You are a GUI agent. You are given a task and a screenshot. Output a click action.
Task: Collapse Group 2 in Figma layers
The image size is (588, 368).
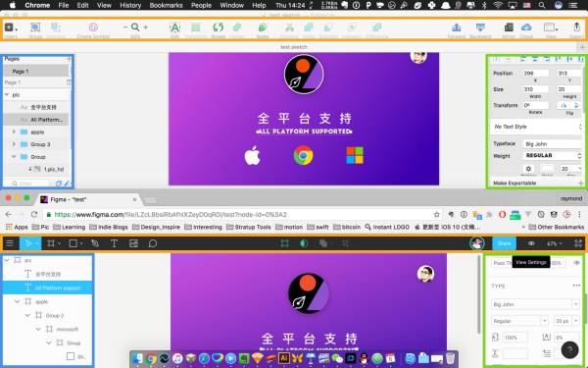[x=27, y=315]
